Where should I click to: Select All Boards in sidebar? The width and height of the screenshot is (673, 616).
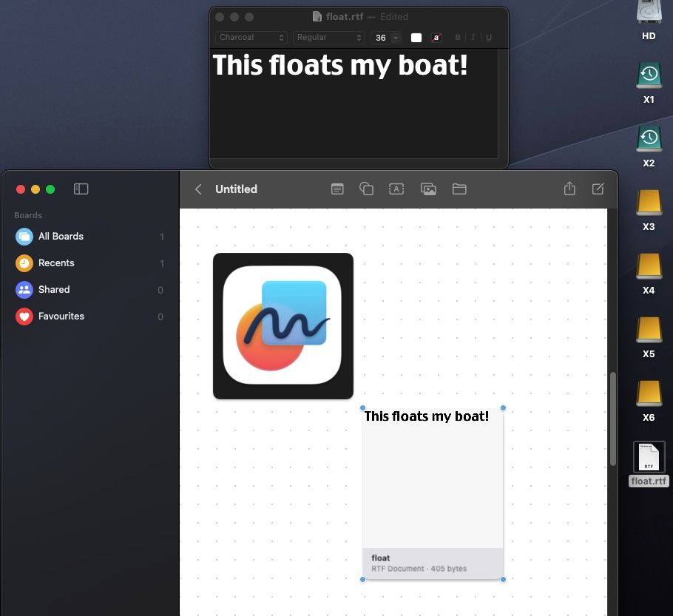click(x=61, y=237)
